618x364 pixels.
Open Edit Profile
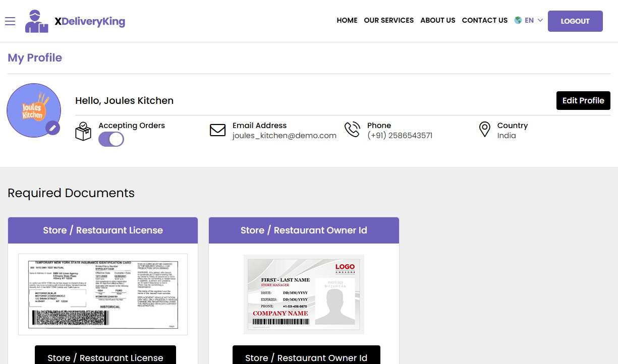583,100
